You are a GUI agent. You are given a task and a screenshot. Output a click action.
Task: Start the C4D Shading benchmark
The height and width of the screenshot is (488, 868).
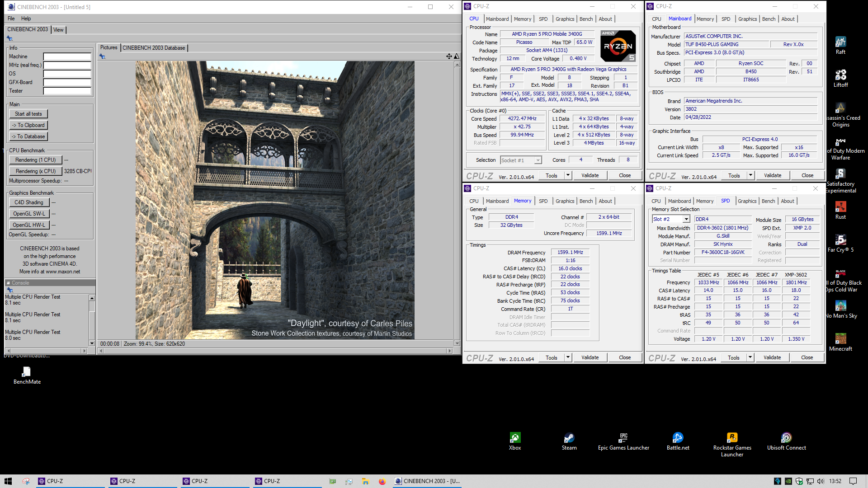tap(29, 202)
